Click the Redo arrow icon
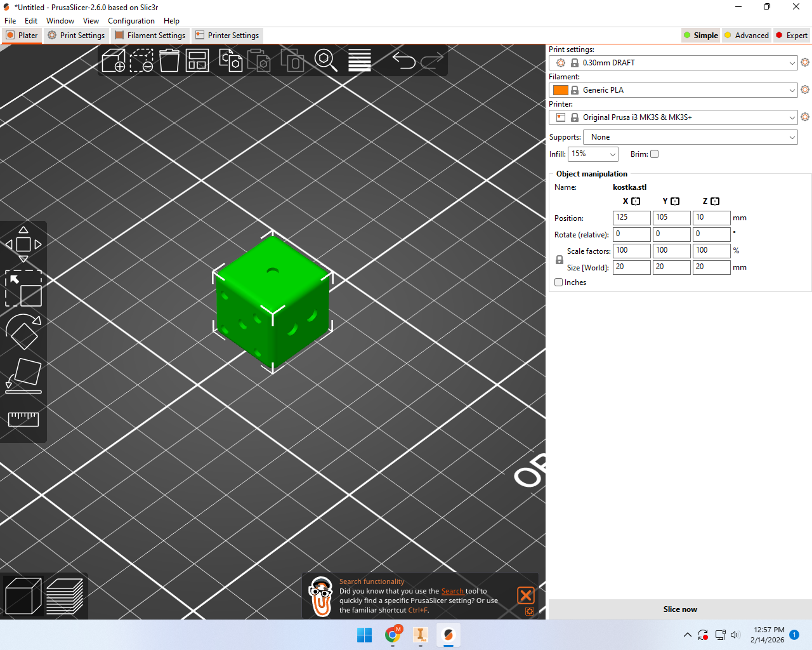 pyautogui.click(x=432, y=61)
